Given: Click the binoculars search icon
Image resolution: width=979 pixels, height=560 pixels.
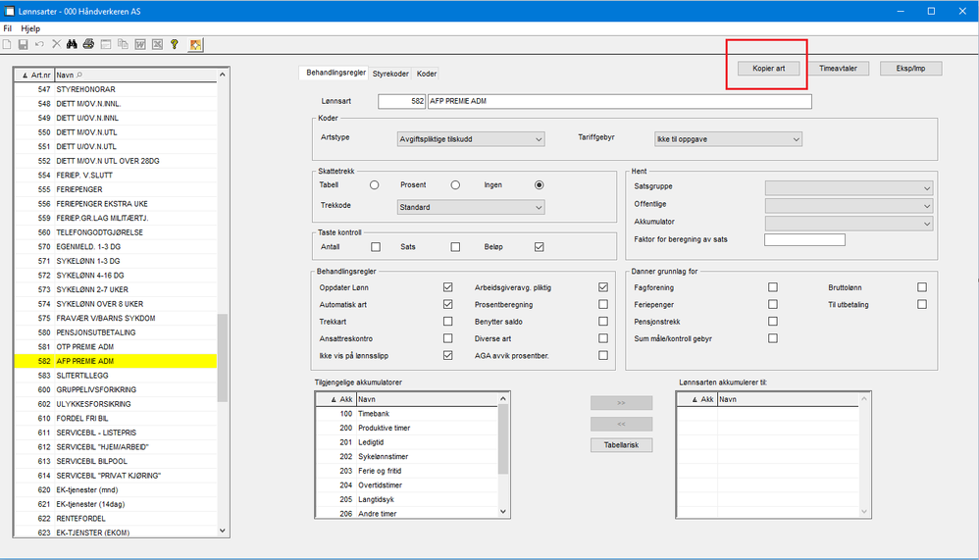Looking at the screenshot, I should point(72,44).
